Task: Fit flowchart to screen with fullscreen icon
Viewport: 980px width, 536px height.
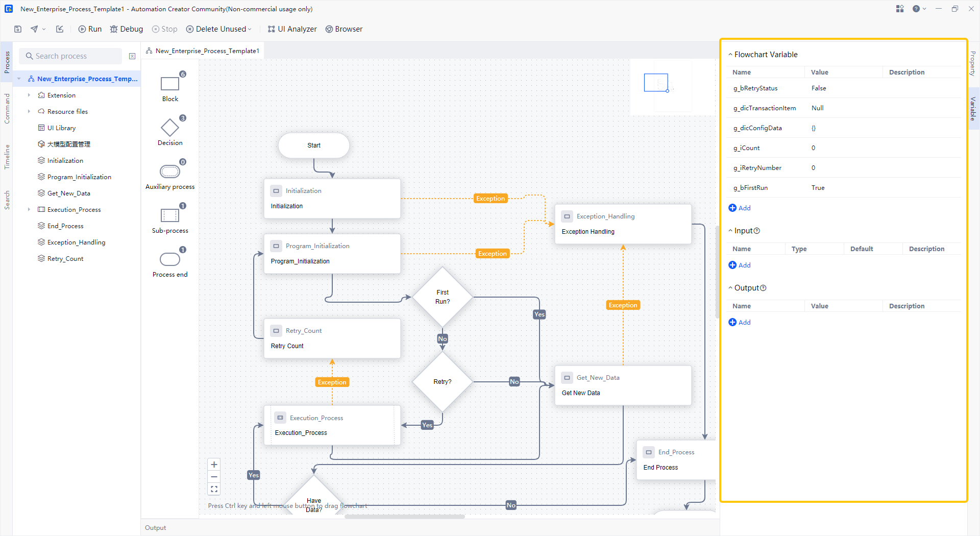Action: tap(214, 489)
